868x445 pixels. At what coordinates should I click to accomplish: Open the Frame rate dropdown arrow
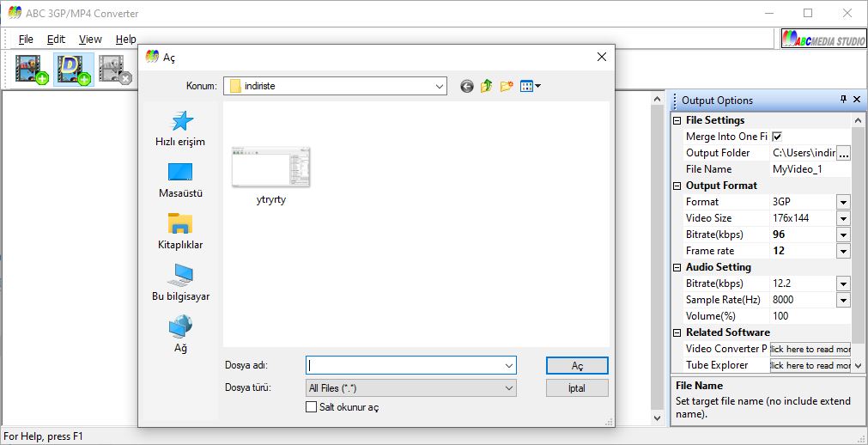(x=843, y=251)
